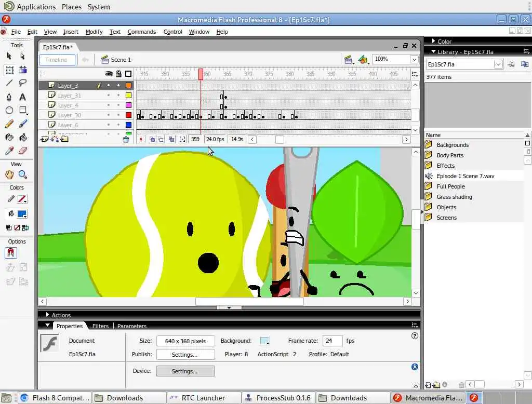Open the Modify menu
532x404 pixels.
tap(94, 32)
